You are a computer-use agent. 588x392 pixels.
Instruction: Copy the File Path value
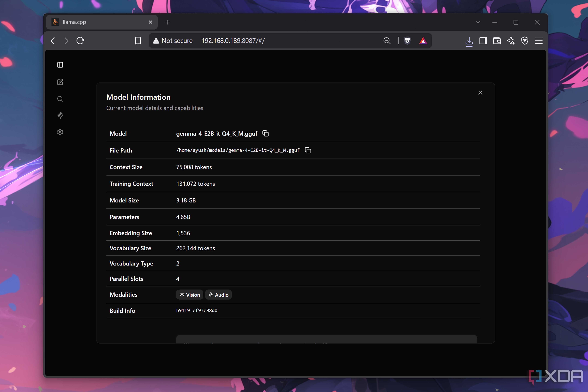(308, 150)
